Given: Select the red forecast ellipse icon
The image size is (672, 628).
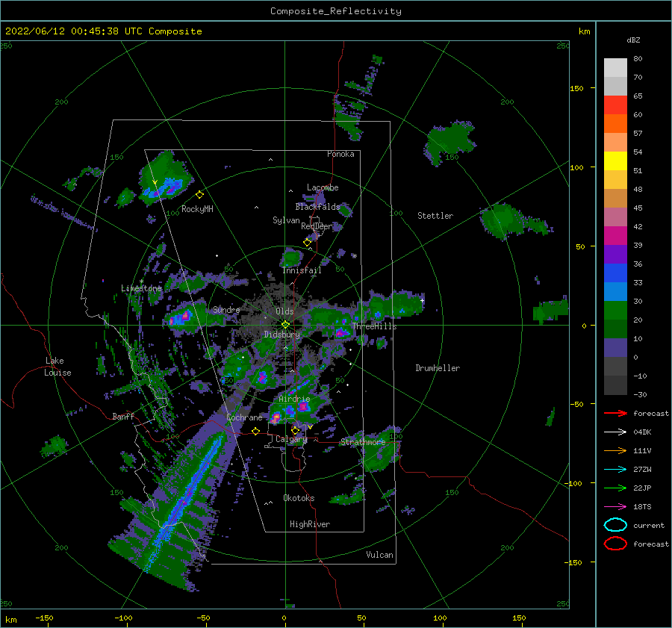Looking at the screenshot, I should pyautogui.click(x=615, y=544).
